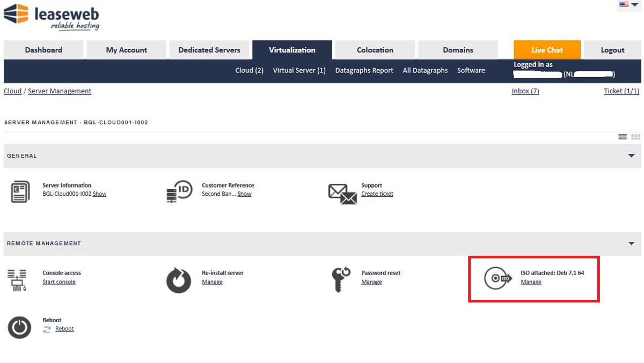
Task: Click the Reboot power icon
Action: [x=19, y=327]
